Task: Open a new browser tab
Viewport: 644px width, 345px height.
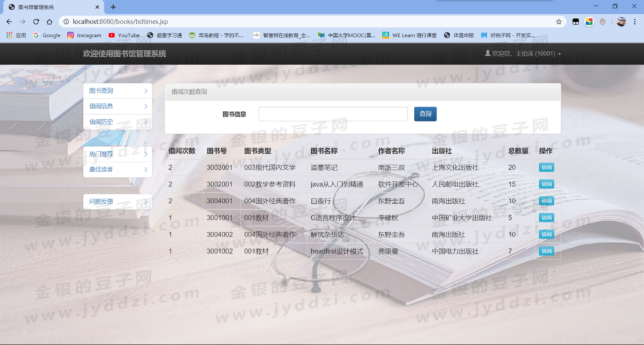Action: [x=113, y=7]
